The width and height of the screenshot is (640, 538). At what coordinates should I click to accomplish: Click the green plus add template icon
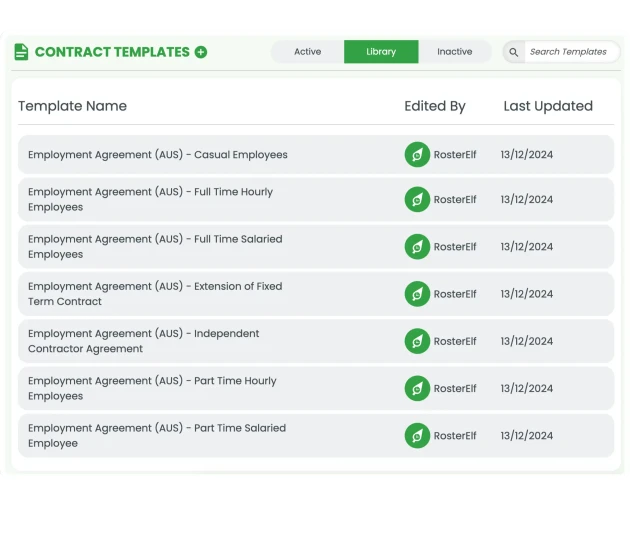click(x=201, y=52)
